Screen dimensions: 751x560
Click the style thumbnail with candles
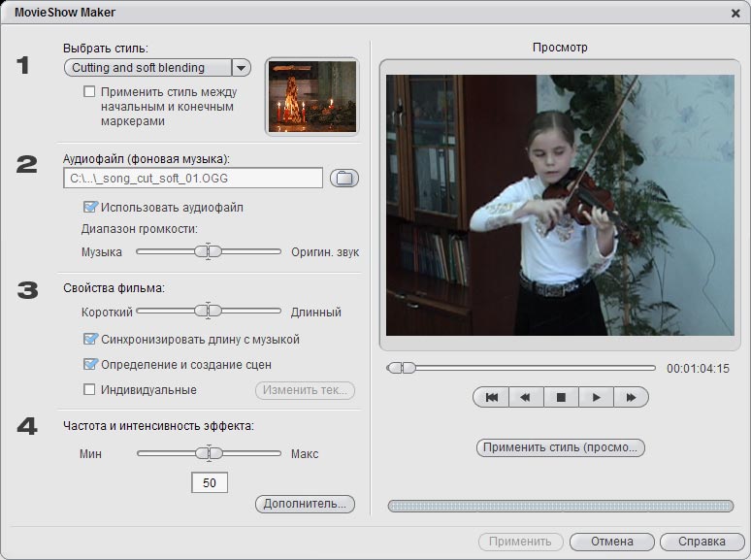(311, 96)
